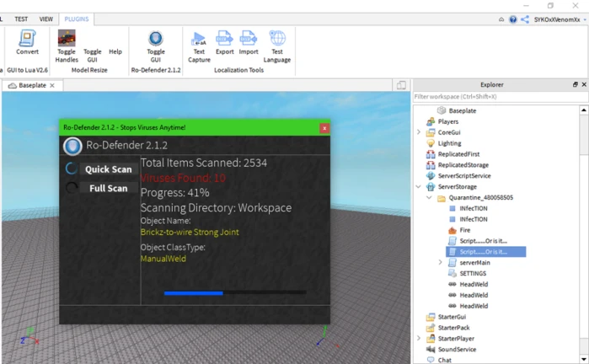Close the Ro-Defender window with red X
589x364 pixels.
pos(324,128)
